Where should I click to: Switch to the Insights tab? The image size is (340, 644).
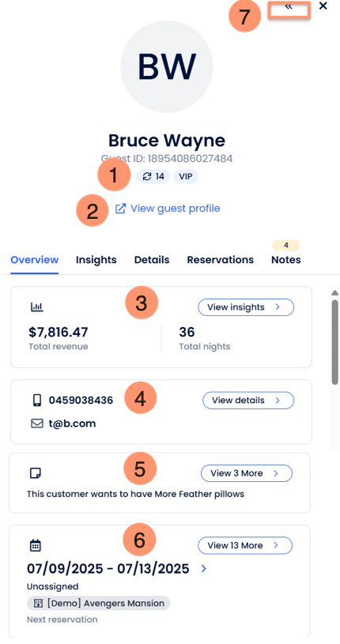point(96,260)
